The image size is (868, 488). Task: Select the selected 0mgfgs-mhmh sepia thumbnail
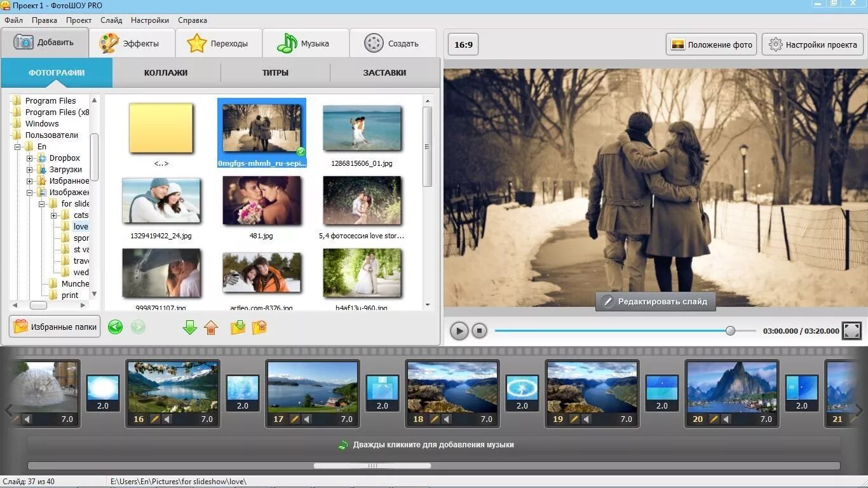pyautogui.click(x=261, y=133)
